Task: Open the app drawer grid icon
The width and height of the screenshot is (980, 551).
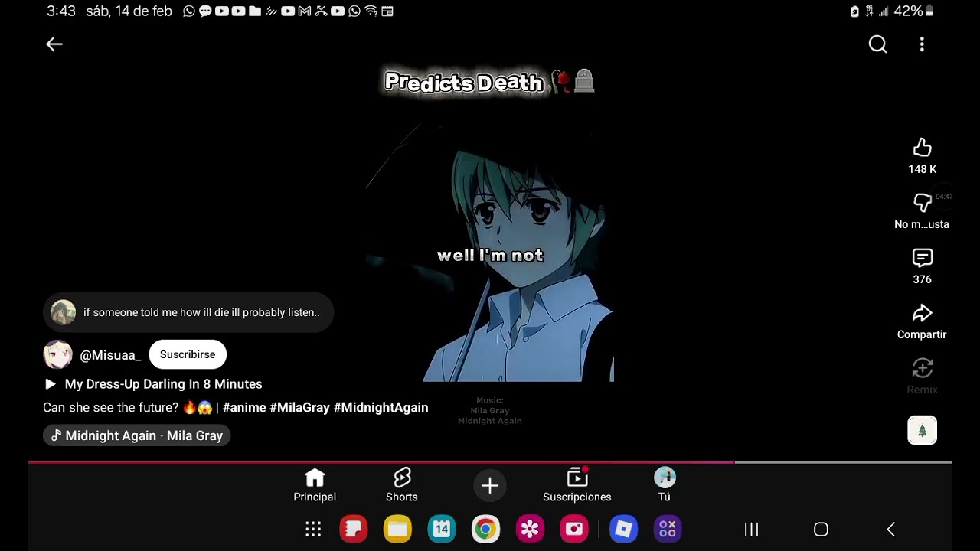Action: (312, 529)
